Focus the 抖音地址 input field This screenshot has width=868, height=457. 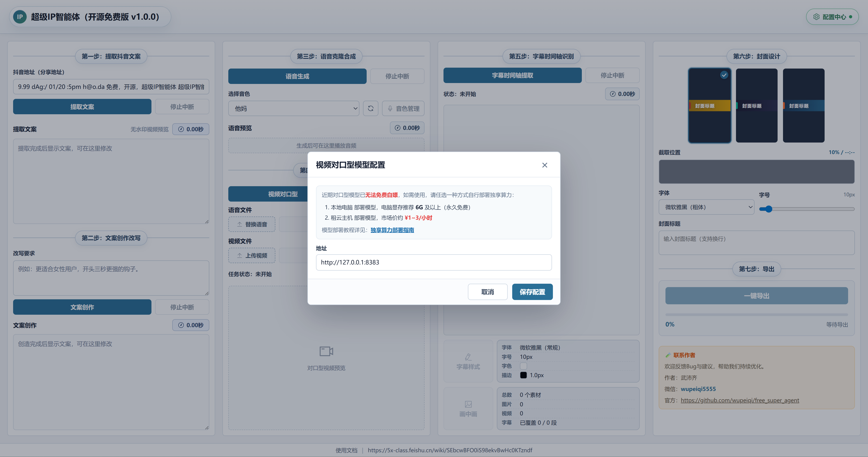pos(111,87)
